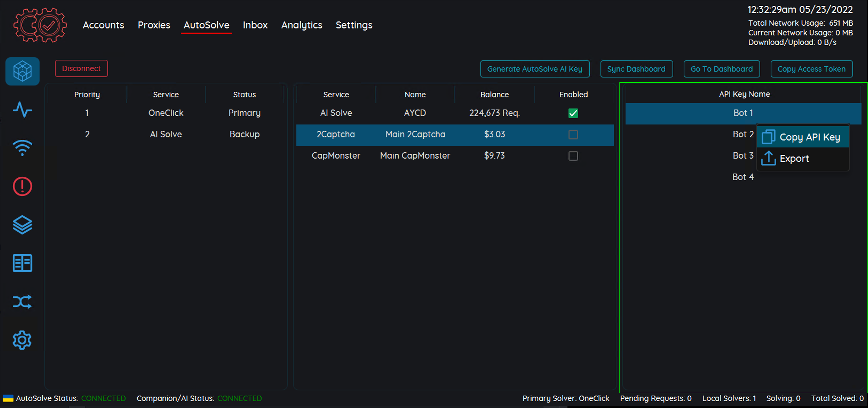Click the Enabled column header
868x408 pixels.
coord(573,94)
